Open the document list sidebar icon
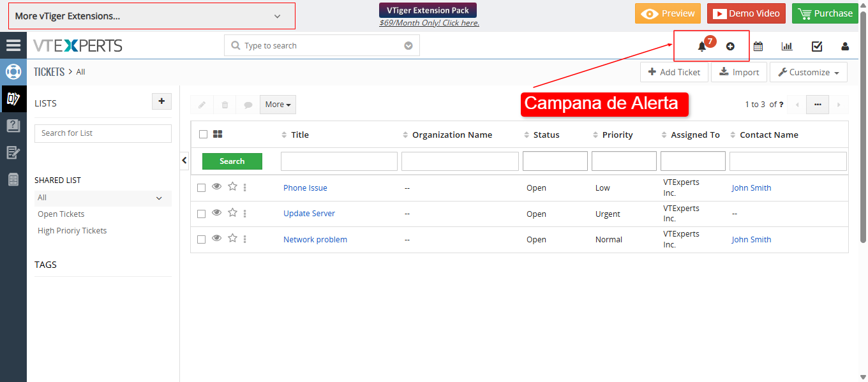This screenshot has height=382, width=868. (13, 180)
